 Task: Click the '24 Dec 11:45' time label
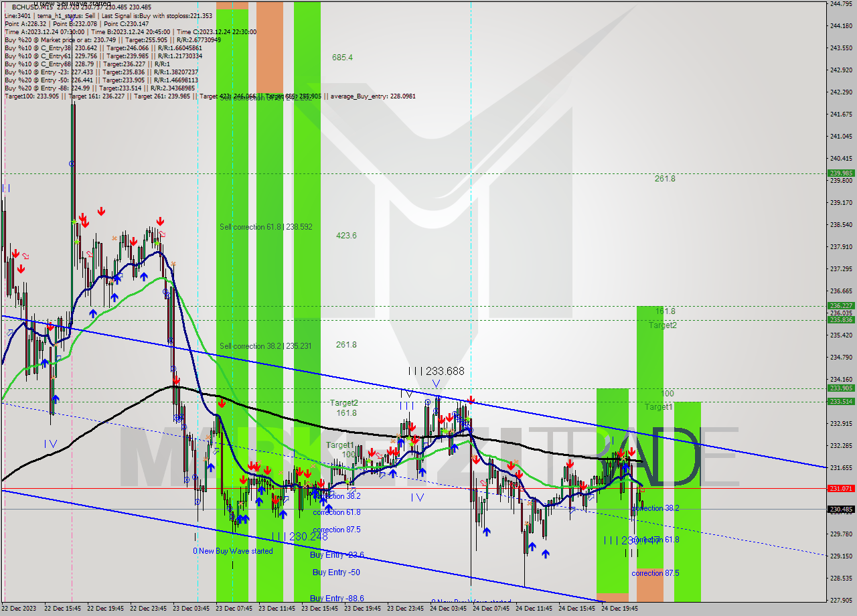(534, 609)
